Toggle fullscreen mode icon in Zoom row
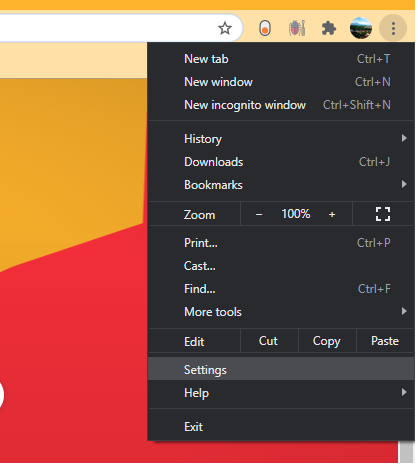Screen dimensions: 418x465 [384, 215]
